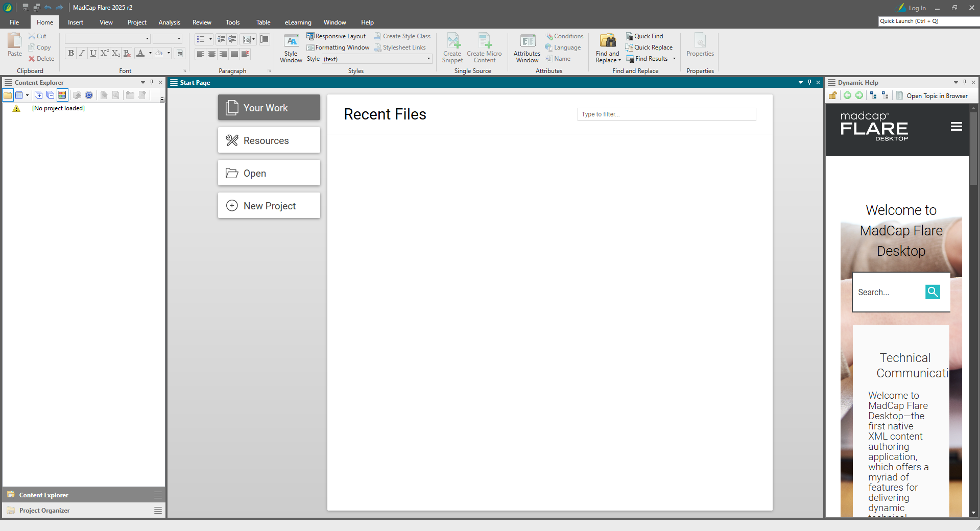Expand the Find Results dropdown arrow
Screen dimensions: 980x531
(674, 59)
